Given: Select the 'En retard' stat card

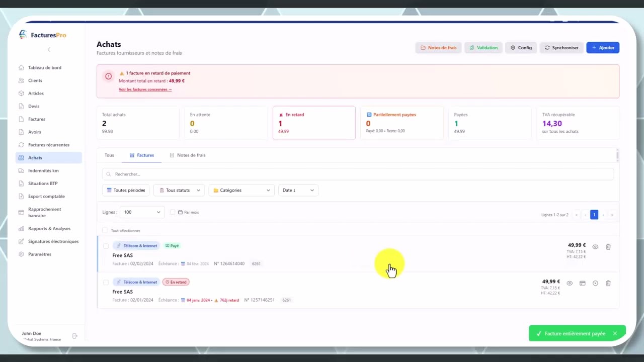Looking at the screenshot, I should [x=314, y=123].
